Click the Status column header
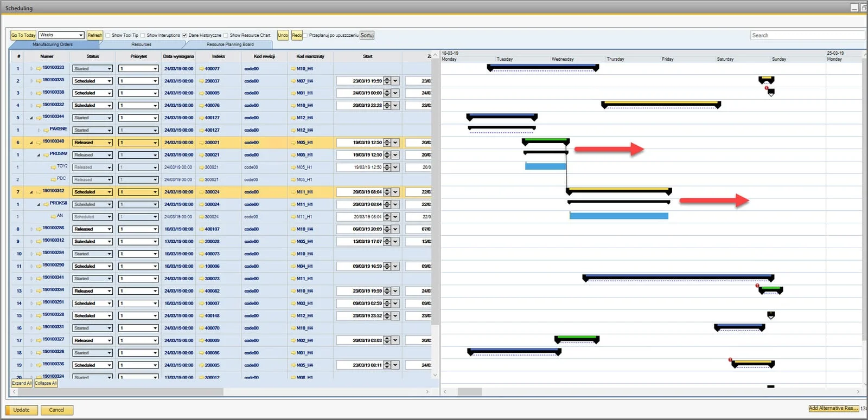 (93, 56)
